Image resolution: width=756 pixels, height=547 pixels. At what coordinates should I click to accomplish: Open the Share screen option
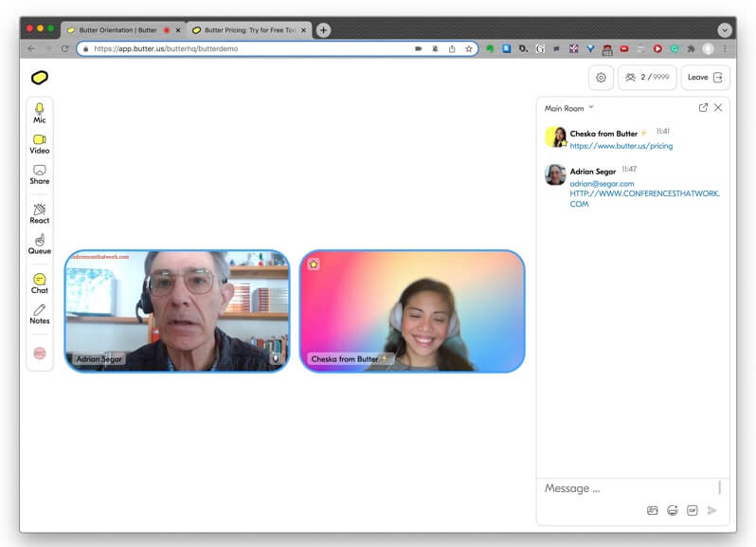click(40, 174)
